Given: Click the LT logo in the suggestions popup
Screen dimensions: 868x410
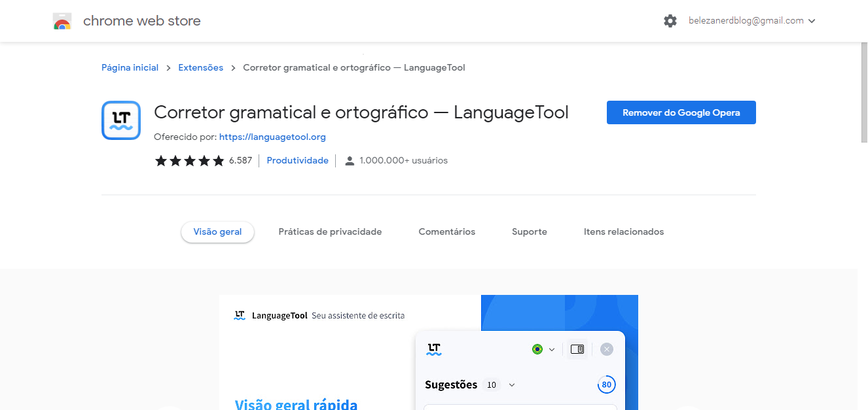Looking at the screenshot, I should point(434,349).
